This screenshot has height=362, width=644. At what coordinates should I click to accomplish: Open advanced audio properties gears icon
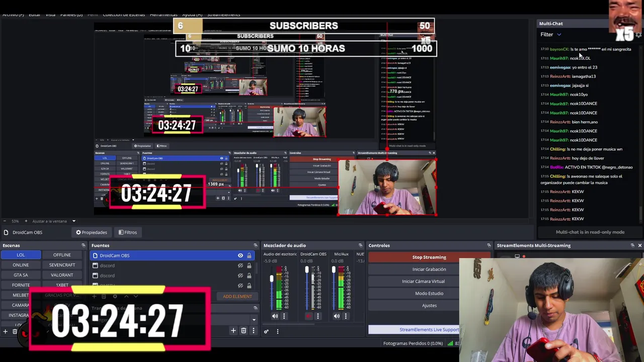pos(266,331)
